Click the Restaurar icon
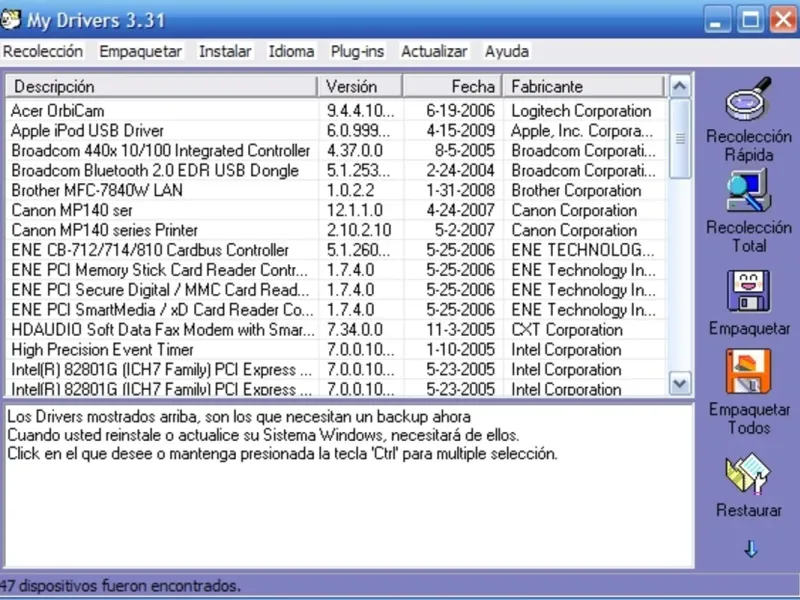 (748, 473)
